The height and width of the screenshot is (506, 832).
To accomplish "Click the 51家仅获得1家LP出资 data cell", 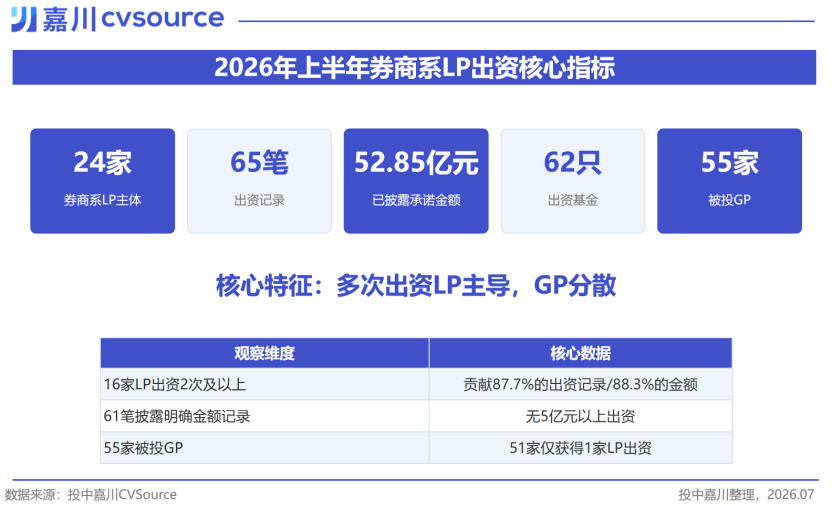I will [580, 448].
